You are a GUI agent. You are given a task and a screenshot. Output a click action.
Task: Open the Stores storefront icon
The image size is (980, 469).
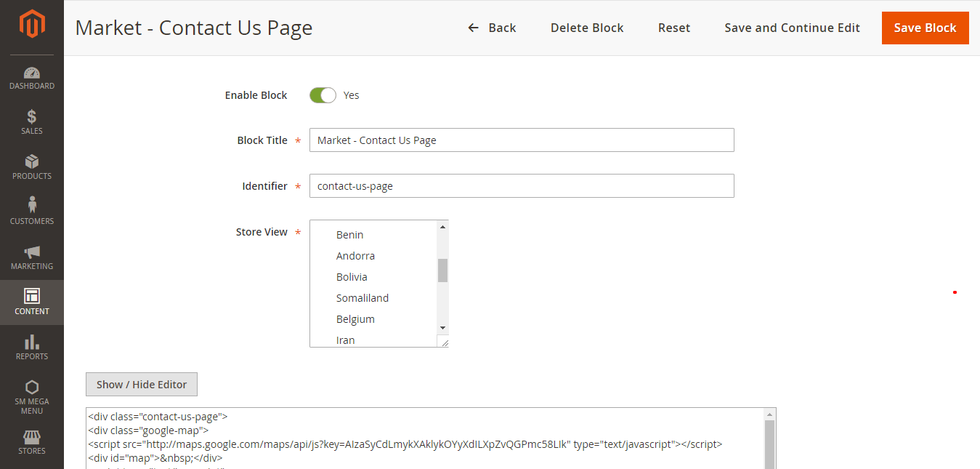(32, 437)
